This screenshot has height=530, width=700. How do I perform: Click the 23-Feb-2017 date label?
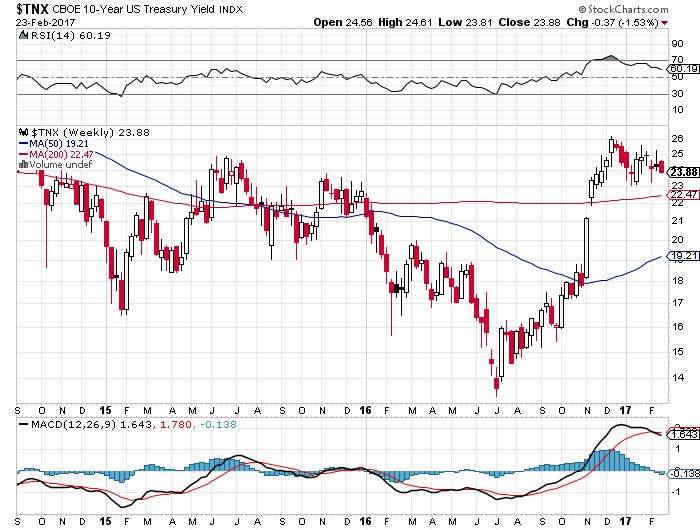46,22
